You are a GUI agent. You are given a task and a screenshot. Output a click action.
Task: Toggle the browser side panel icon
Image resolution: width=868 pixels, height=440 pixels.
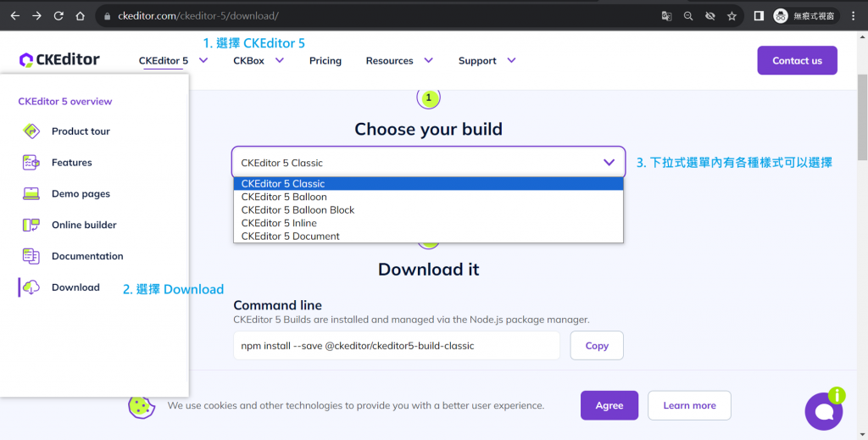coord(759,16)
